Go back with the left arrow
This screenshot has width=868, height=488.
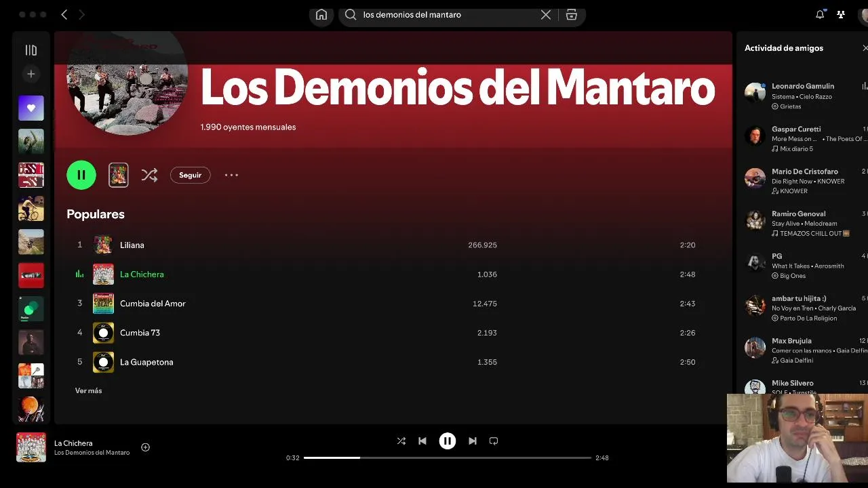pyautogui.click(x=64, y=14)
